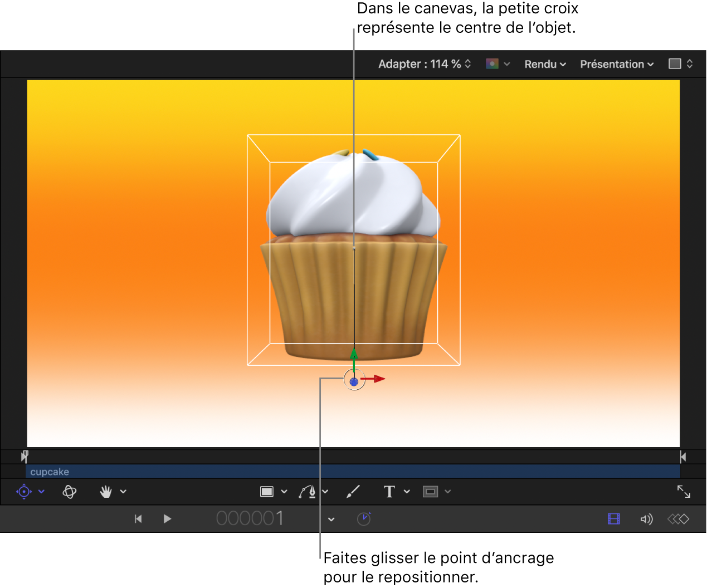The width and height of the screenshot is (707, 588).
Task: Open the frame number dropdown menu
Action: [331, 518]
